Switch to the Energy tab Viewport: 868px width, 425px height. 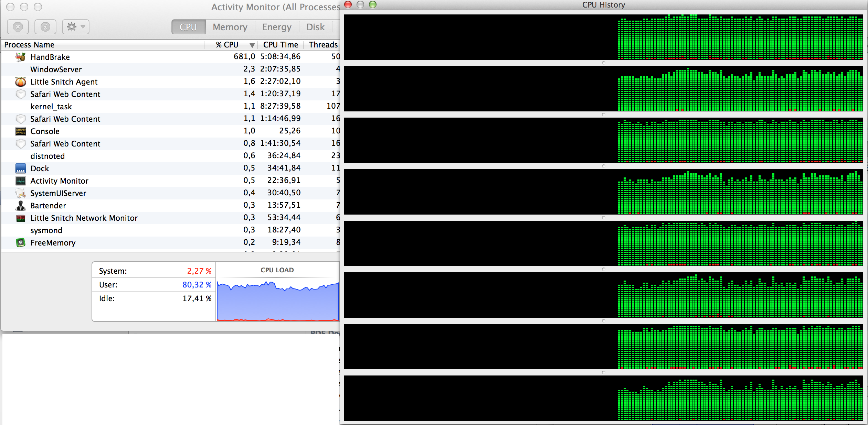(x=277, y=27)
